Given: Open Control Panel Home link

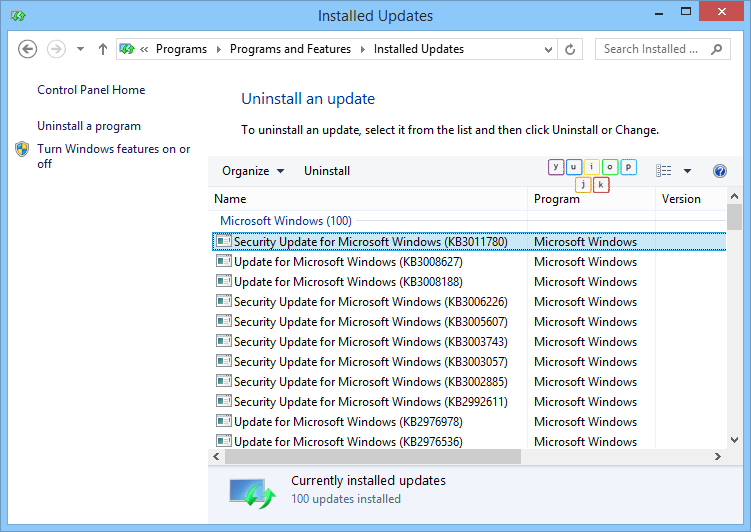Looking at the screenshot, I should pyautogui.click(x=91, y=90).
